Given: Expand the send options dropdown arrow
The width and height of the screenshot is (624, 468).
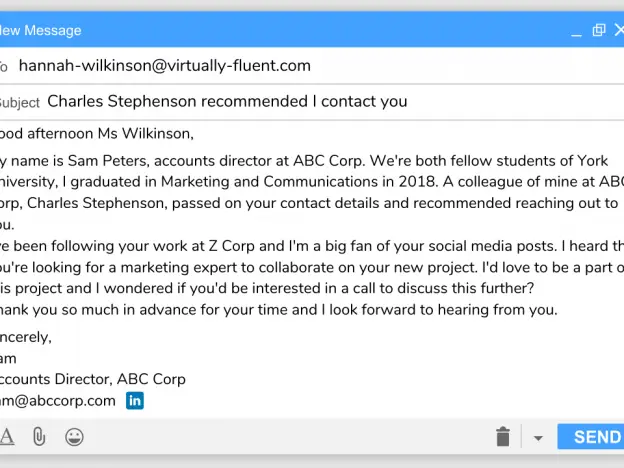Looking at the screenshot, I should 538,438.
